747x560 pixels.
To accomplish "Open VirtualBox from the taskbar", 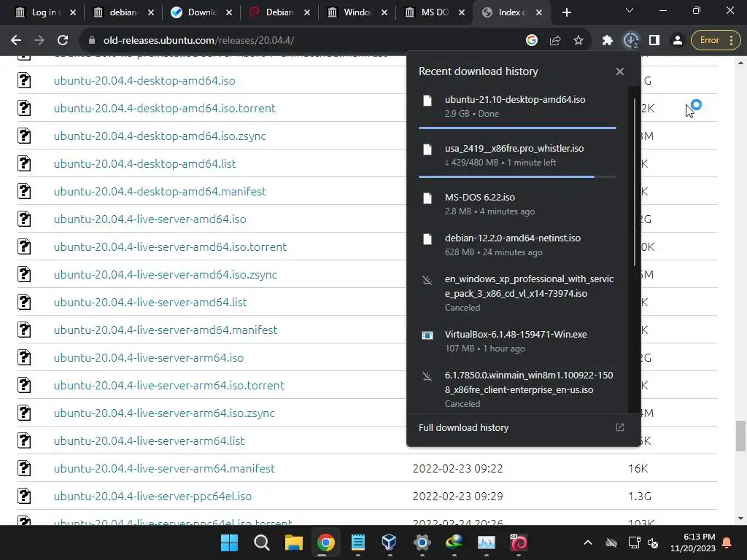I will click(x=390, y=542).
